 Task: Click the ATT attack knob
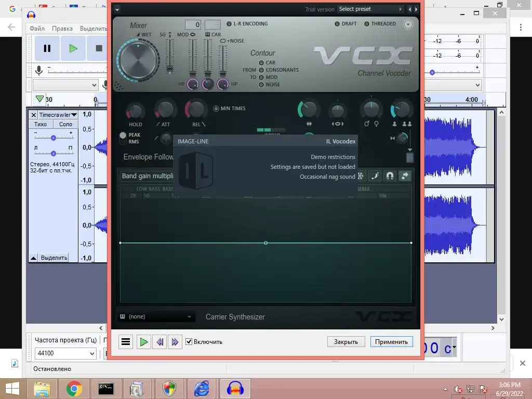point(165,110)
